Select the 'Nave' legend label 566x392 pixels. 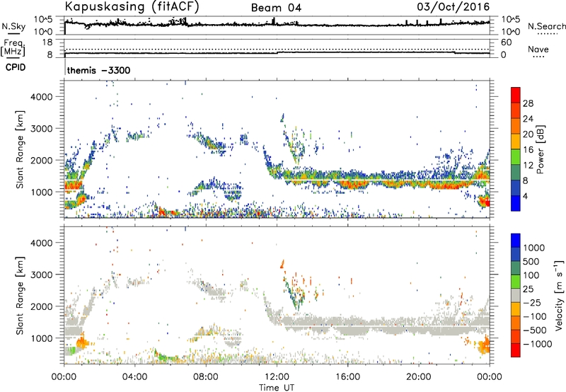(x=538, y=49)
